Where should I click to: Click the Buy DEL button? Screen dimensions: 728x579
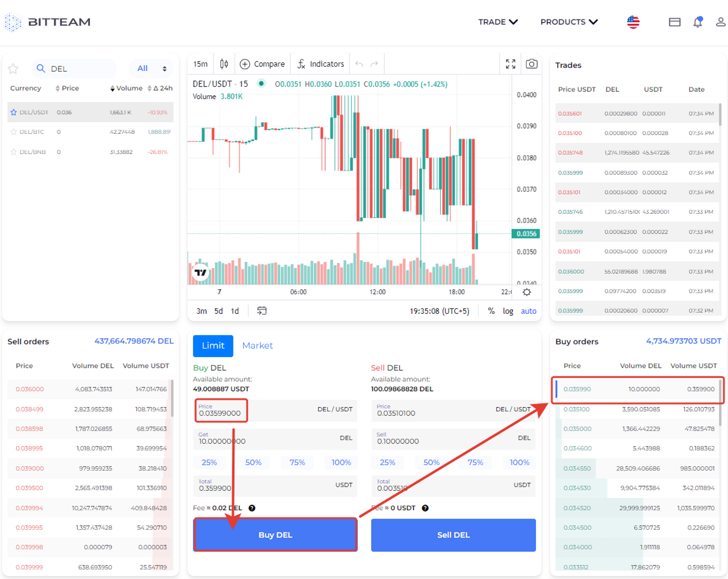[x=275, y=535]
